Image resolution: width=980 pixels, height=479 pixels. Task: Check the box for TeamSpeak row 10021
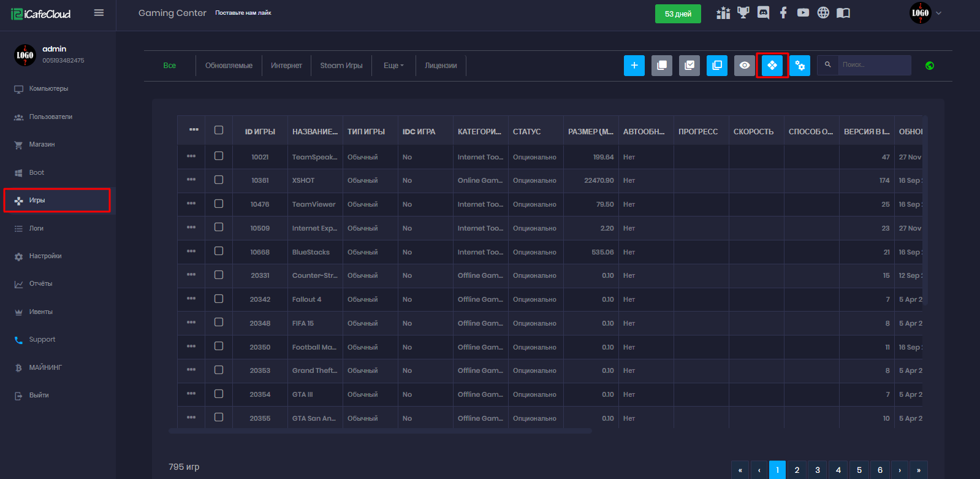click(219, 156)
